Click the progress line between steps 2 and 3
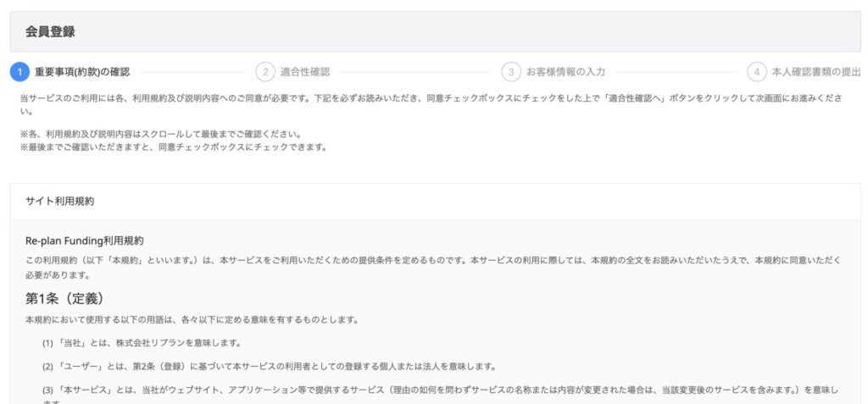This screenshot has width=868, height=404. (415, 72)
